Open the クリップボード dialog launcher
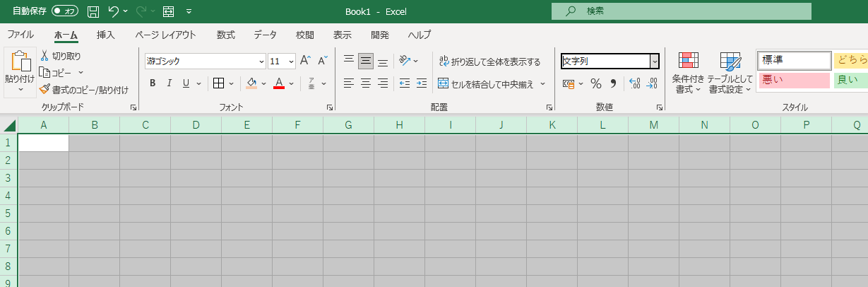Screen dimensions: 868x287 (133, 107)
